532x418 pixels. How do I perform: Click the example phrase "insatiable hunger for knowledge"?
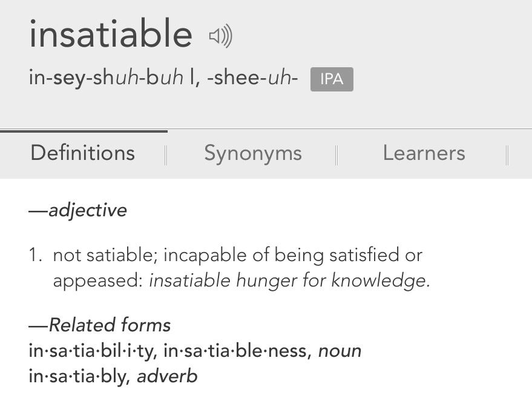pyautogui.click(x=289, y=281)
